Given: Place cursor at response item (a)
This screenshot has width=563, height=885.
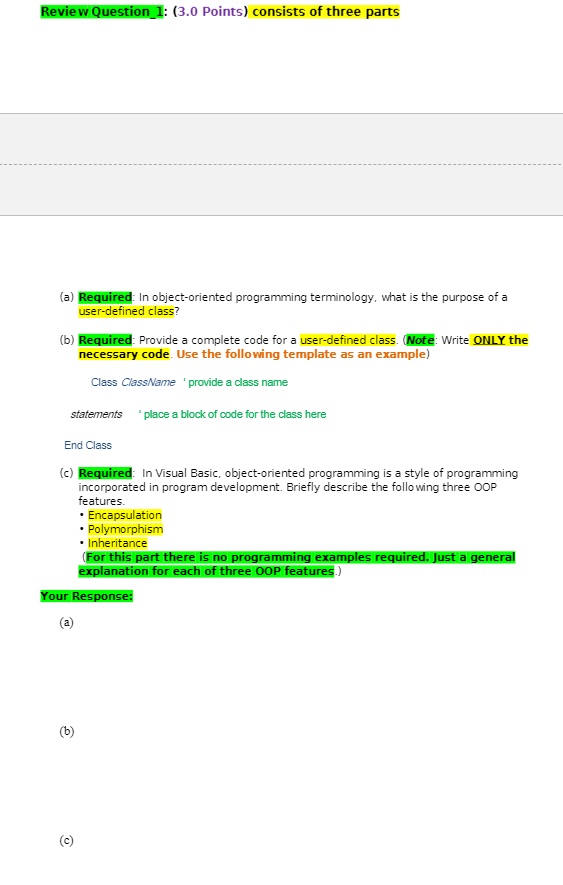Looking at the screenshot, I should tap(67, 622).
